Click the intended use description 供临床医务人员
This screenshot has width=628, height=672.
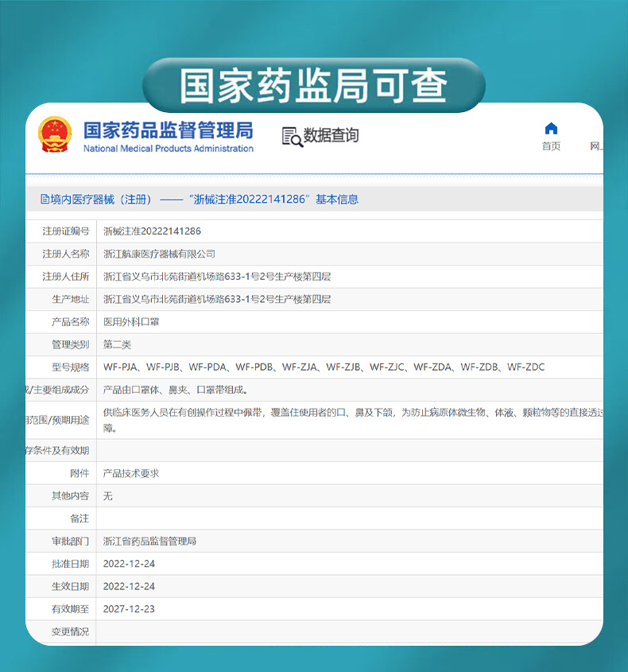(x=353, y=420)
